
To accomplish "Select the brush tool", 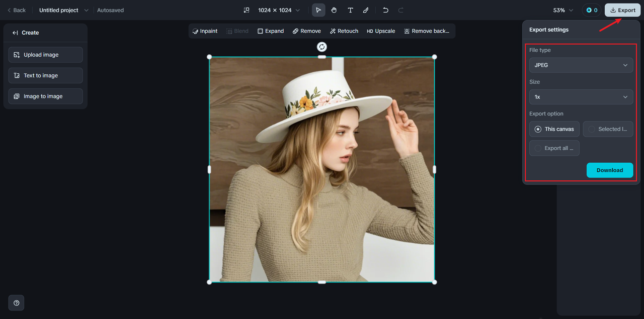I will pos(366,10).
